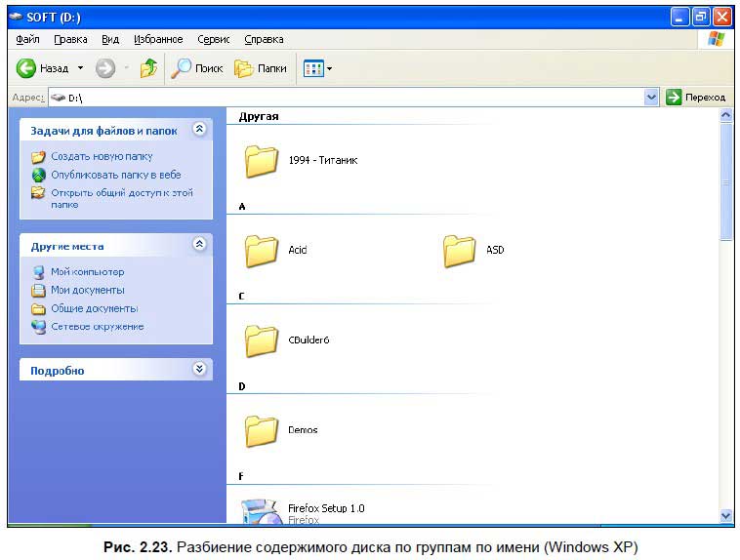740x560 pixels.
Task: Click the Windows flag logo icon
Action: coord(716,40)
